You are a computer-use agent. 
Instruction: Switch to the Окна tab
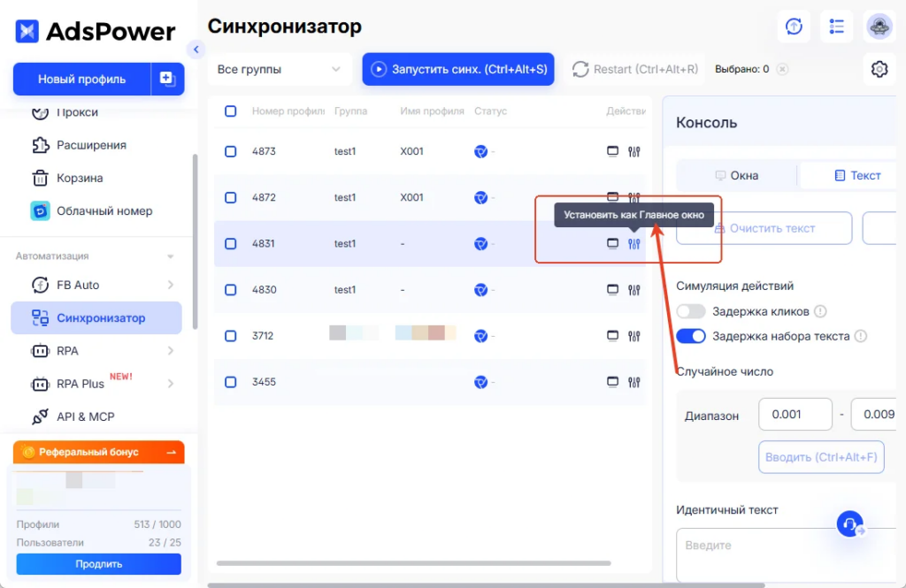pos(736,176)
